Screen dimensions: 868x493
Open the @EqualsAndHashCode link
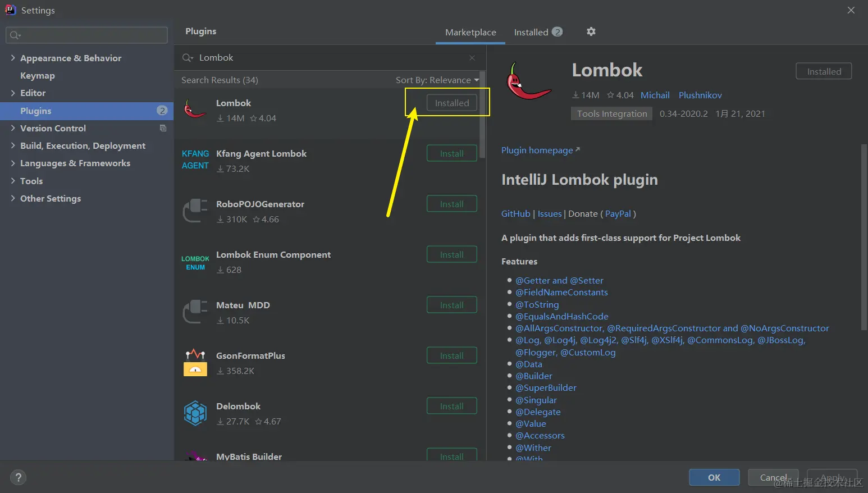point(562,317)
